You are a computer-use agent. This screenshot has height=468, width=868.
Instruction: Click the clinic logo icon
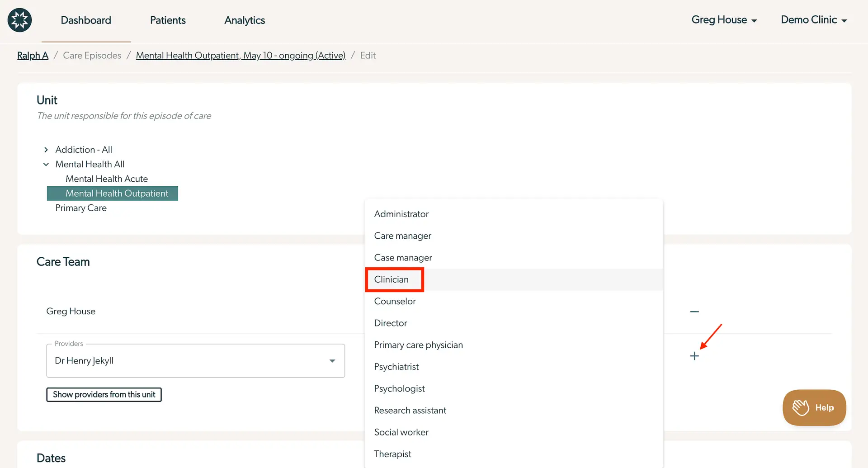point(19,20)
